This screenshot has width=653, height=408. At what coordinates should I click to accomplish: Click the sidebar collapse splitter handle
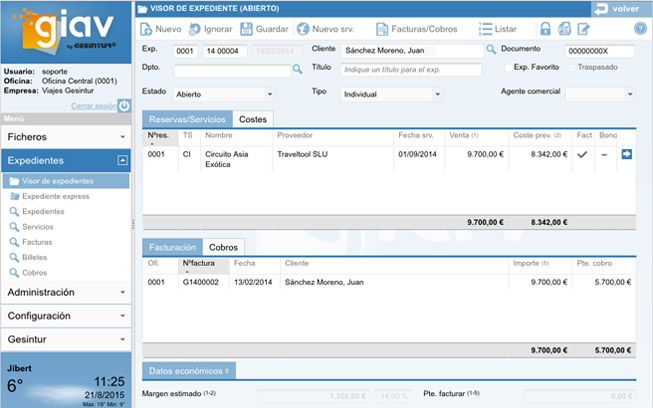point(133,224)
